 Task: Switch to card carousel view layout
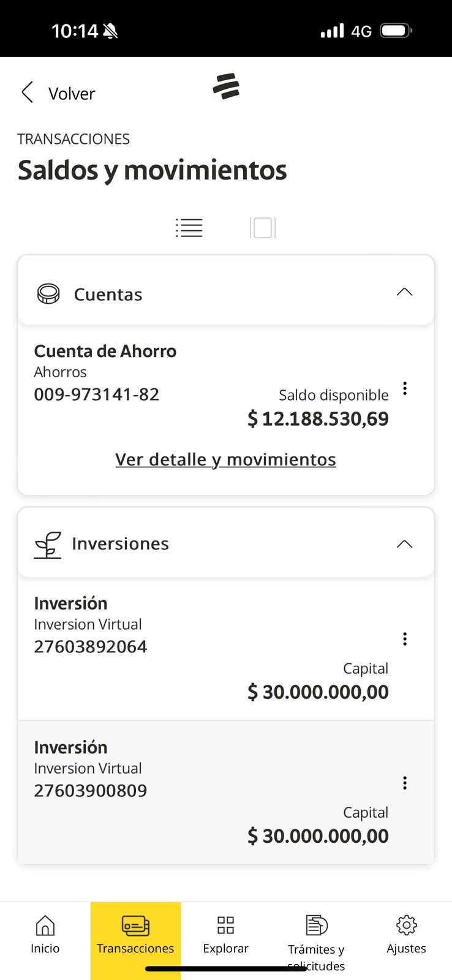(263, 228)
